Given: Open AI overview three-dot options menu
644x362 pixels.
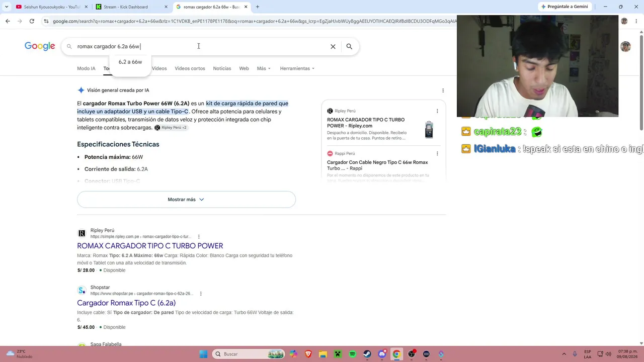Looking at the screenshot, I should point(443,90).
